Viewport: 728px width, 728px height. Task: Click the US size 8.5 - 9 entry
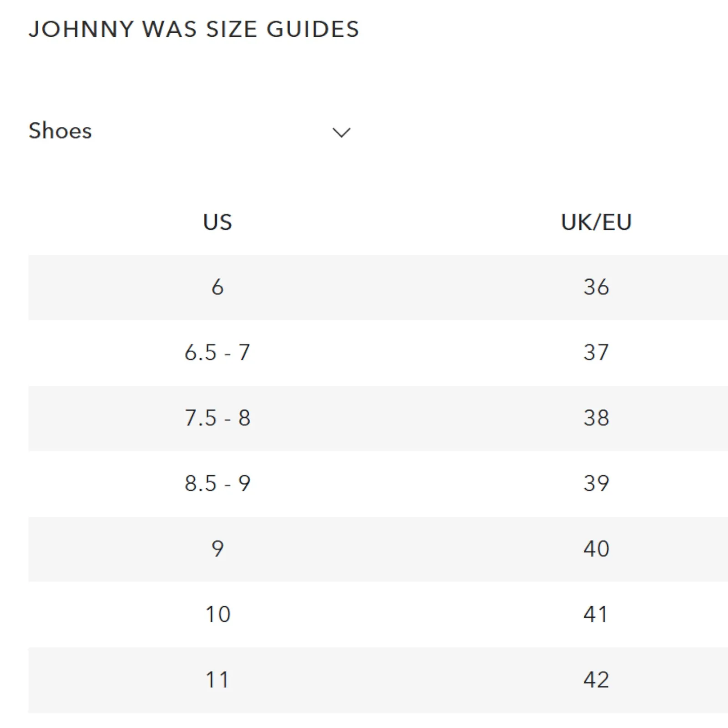[218, 484]
